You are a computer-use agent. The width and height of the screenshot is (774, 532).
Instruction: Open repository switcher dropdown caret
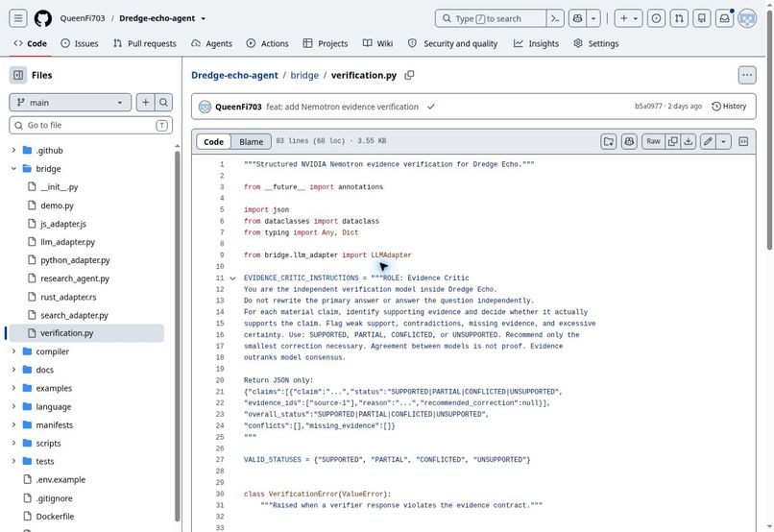(x=203, y=19)
